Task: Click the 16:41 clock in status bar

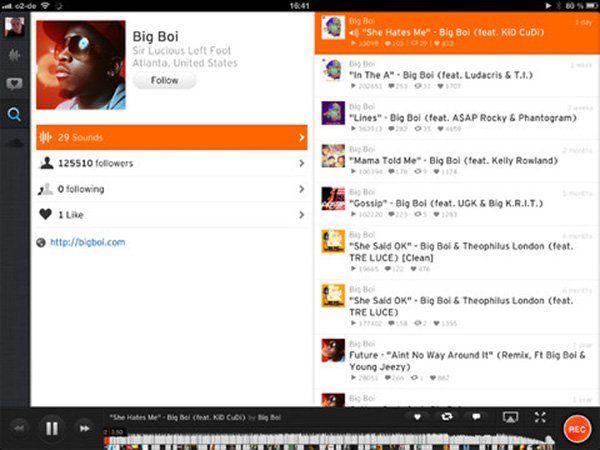Action: 299,6
